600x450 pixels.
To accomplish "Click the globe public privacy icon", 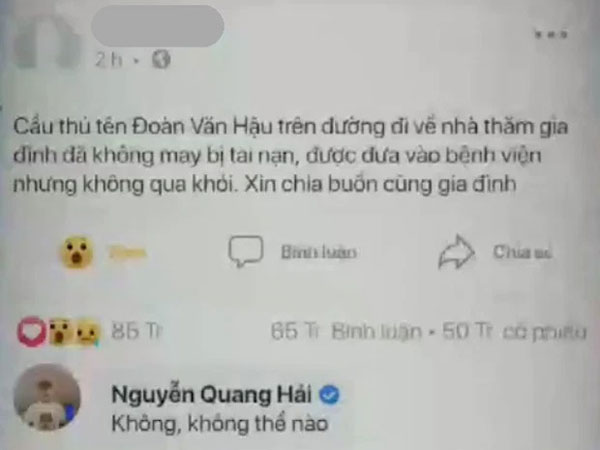I will [161, 60].
